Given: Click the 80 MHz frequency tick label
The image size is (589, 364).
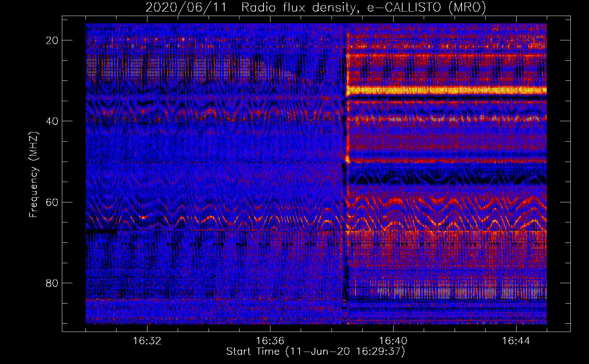Looking at the screenshot, I should coord(52,283).
